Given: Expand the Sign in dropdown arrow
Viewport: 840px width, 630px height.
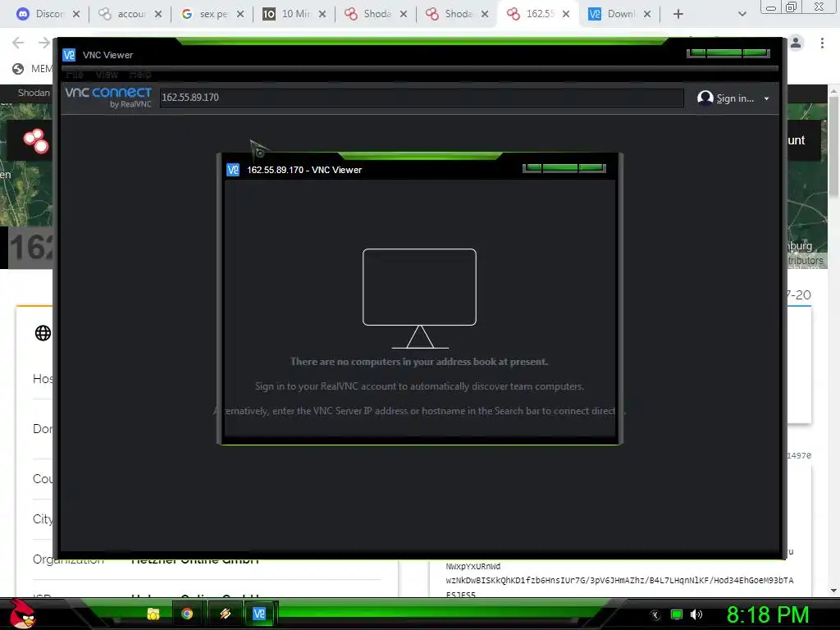Looking at the screenshot, I should [767, 98].
